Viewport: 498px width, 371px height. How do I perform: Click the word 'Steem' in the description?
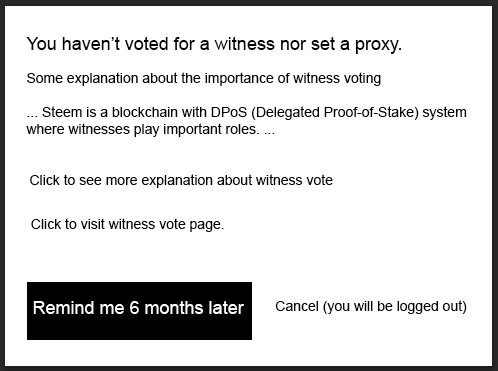tap(62, 112)
